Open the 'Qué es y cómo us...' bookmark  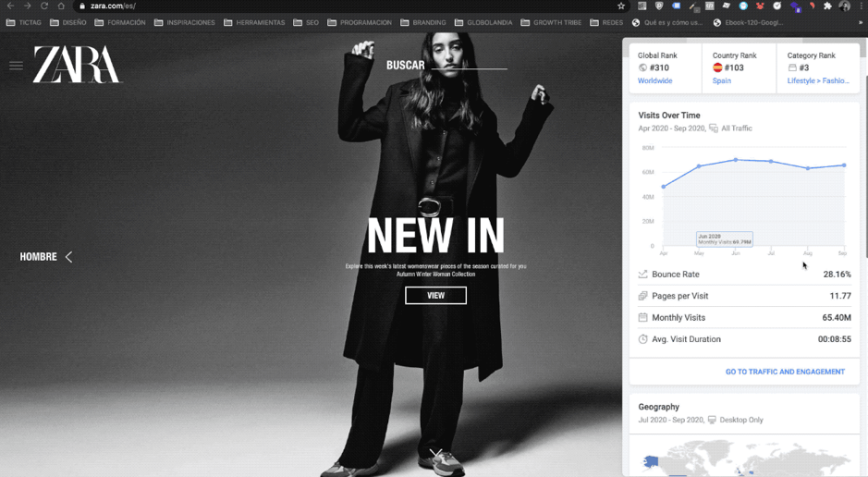coord(667,23)
